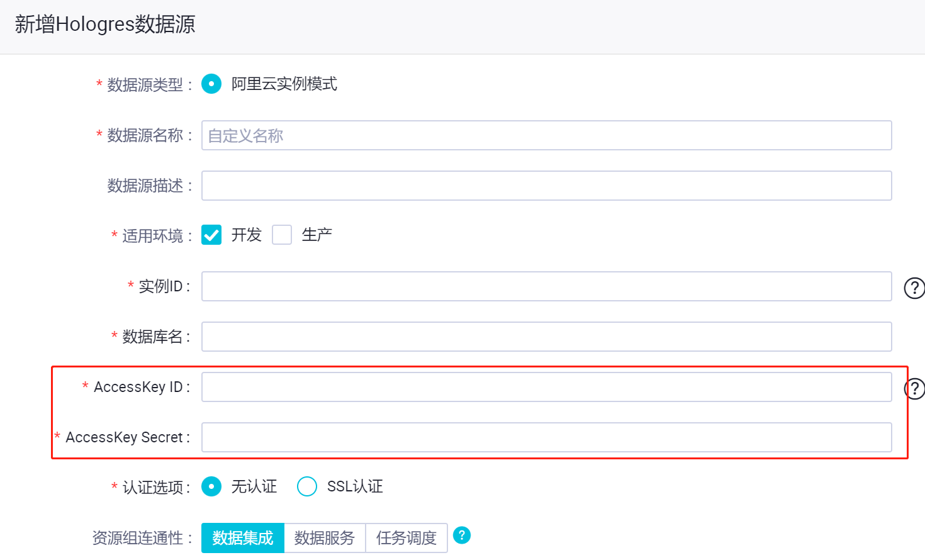
Task: Select 无认证 authentication option
Action: tap(211, 486)
